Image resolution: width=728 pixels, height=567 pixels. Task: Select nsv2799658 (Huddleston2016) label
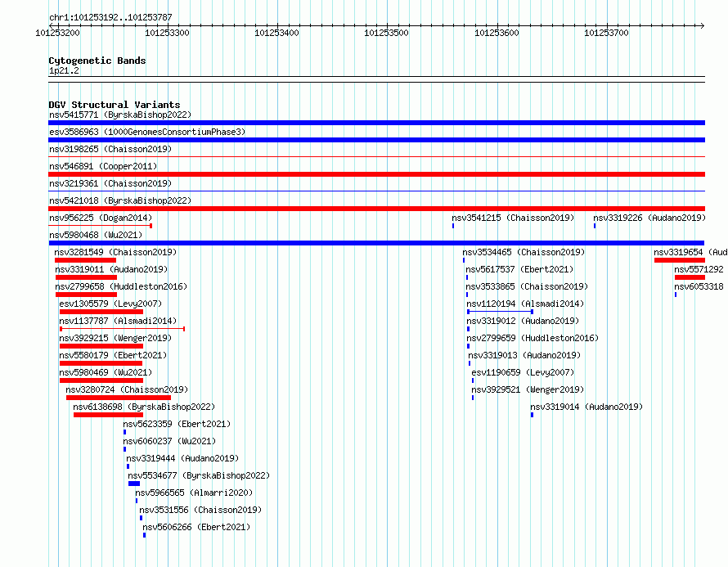tap(121, 286)
